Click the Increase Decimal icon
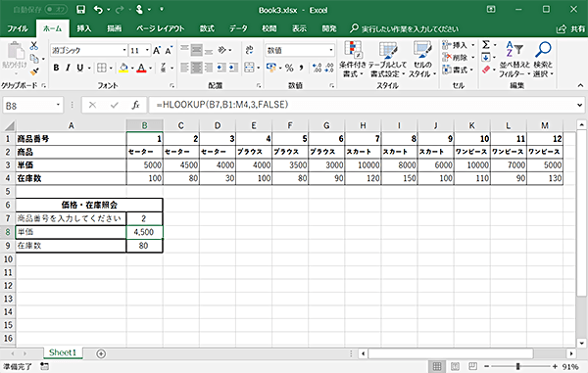 coord(317,68)
